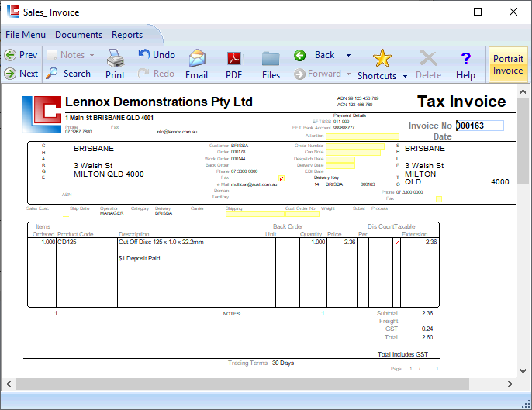Click the green Back arrow icon
Image resolution: width=532 pixels, height=410 pixels.
[x=299, y=55]
